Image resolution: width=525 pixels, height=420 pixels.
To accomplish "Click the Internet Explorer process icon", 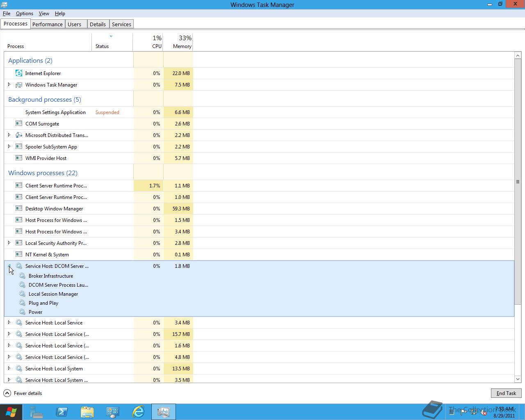I will coord(19,73).
